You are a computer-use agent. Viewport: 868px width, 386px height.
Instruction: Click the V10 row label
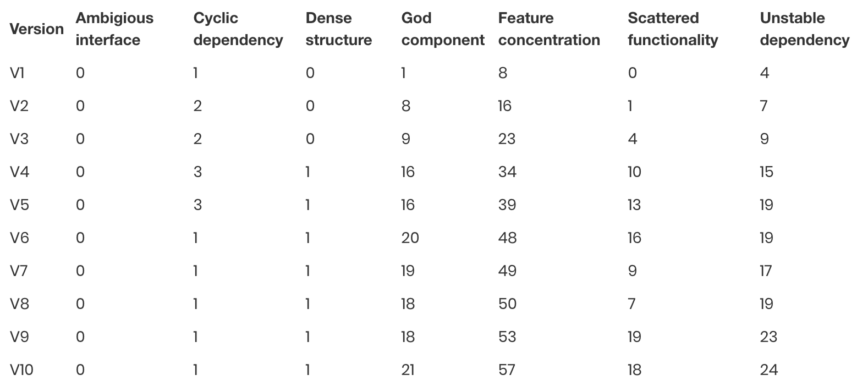(x=21, y=370)
